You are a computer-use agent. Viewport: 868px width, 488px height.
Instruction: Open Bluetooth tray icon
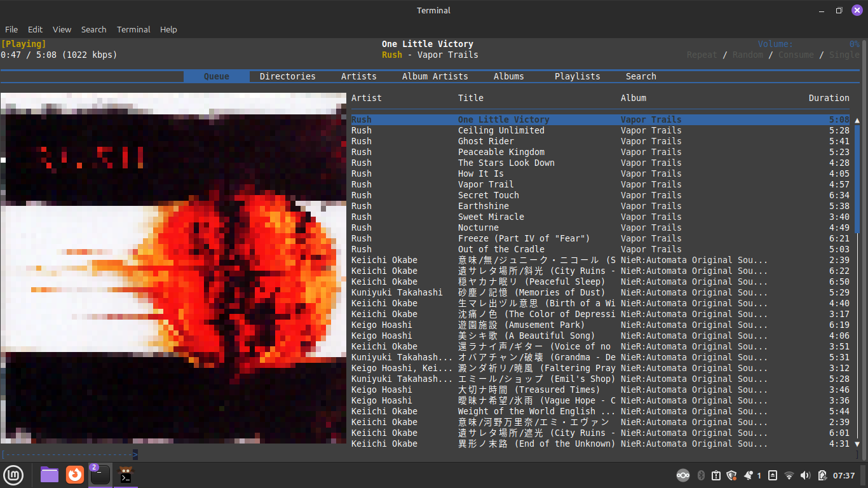coord(702,475)
